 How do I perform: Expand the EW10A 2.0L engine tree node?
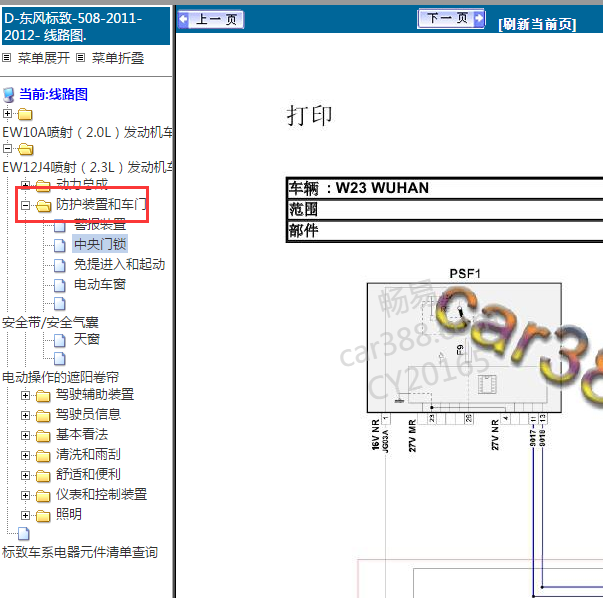tap(7, 114)
